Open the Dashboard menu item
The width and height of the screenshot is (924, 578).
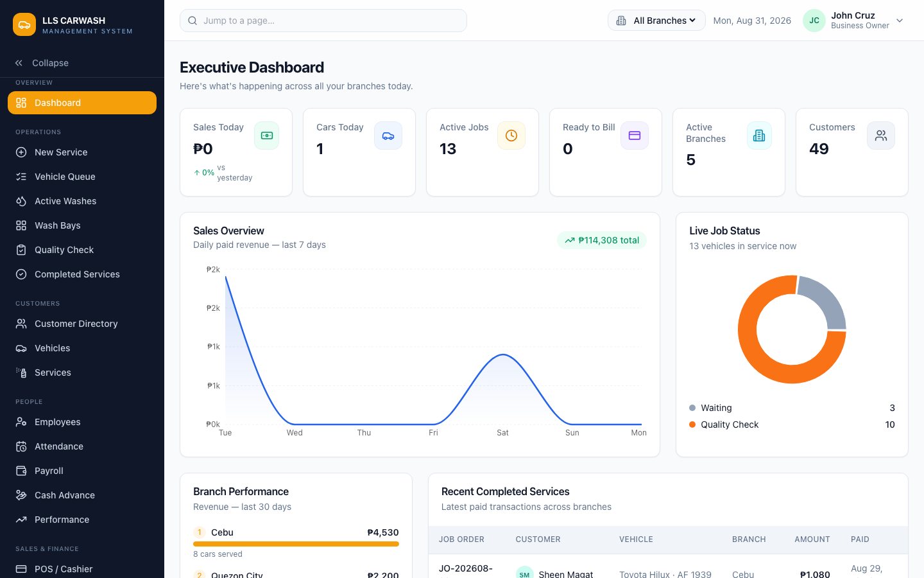(82, 103)
